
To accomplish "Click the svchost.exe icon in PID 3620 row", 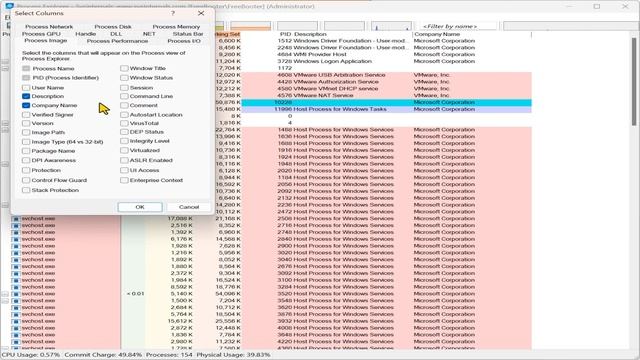I will 16,308.
